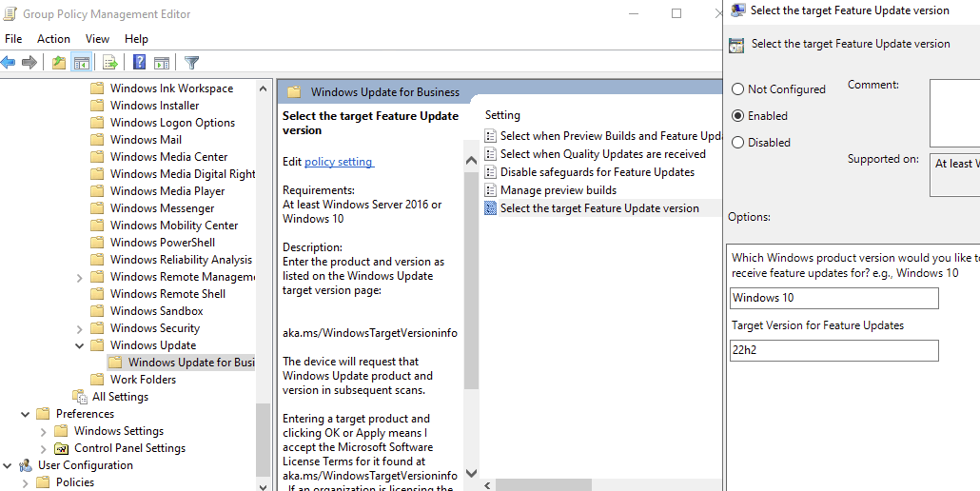The width and height of the screenshot is (980, 491).
Task: Click folder icon of Windows Ink Workspace
Action: [x=97, y=88]
